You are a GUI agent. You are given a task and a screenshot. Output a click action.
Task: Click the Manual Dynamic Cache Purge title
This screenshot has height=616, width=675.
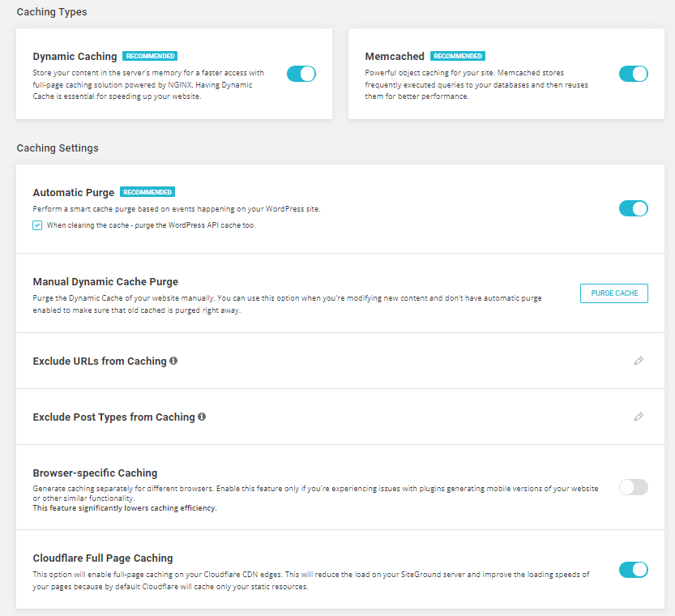tap(105, 282)
